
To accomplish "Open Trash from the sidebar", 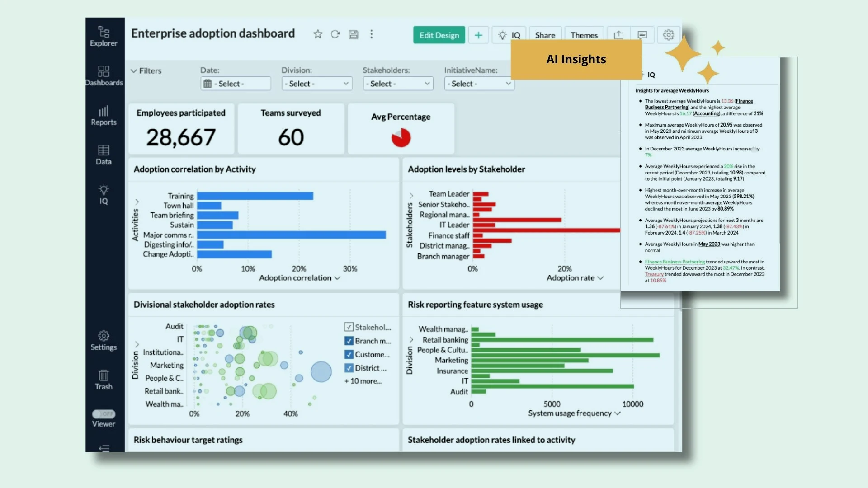I will pyautogui.click(x=104, y=379).
